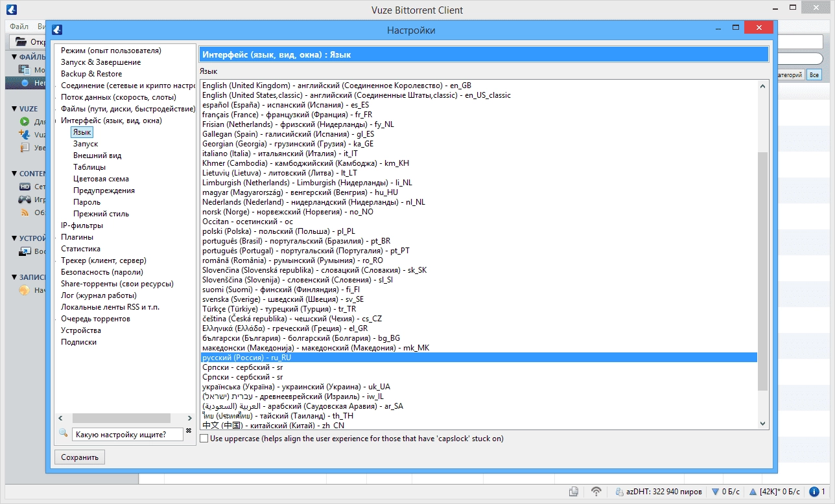The image size is (835, 504).
Task: Click the HD icon under CONTENT section
Action: (x=25, y=187)
